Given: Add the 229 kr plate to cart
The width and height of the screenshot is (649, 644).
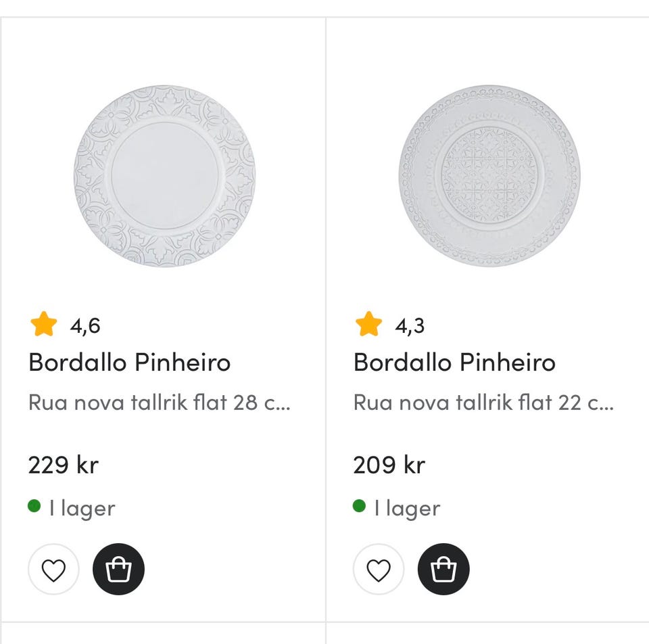Looking at the screenshot, I should 118,570.
